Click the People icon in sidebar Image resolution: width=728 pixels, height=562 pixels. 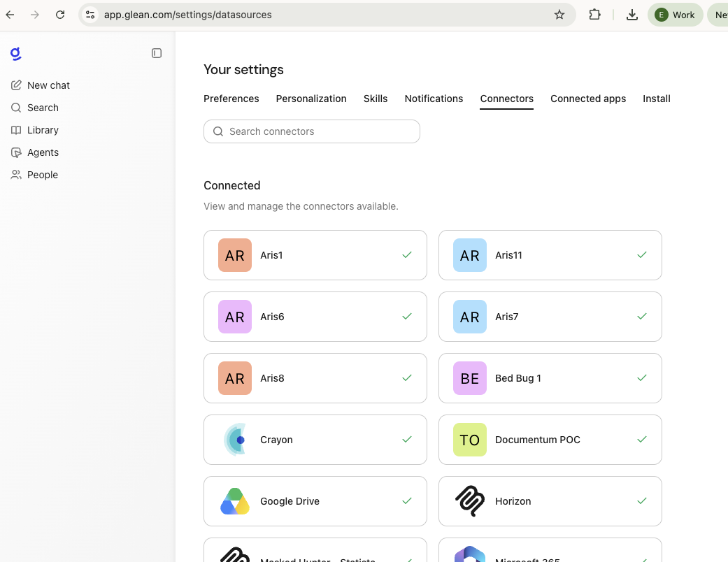(16, 175)
